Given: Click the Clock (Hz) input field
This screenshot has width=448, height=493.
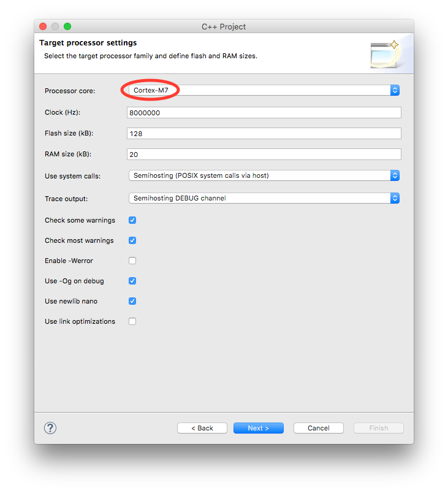Looking at the screenshot, I should (x=264, y=113).
